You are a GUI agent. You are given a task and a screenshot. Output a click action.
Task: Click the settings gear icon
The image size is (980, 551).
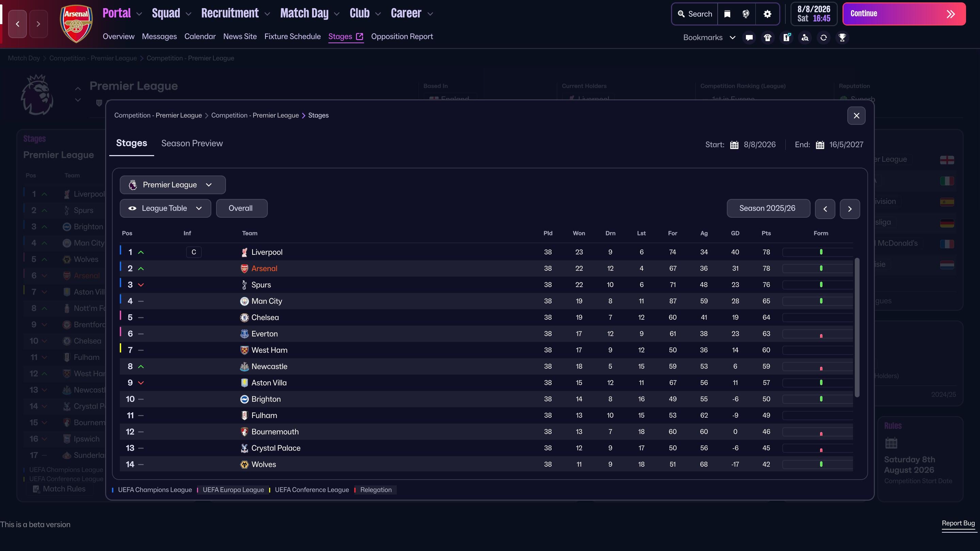click(x=767, y=14)
